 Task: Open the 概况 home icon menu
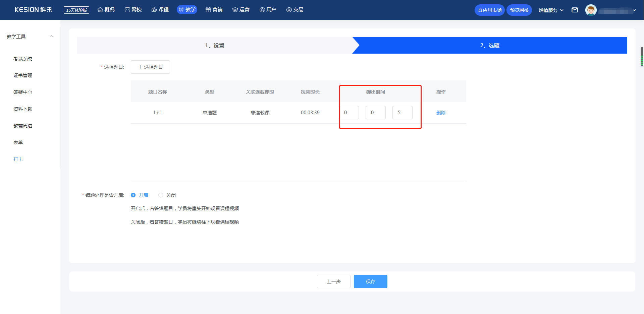click(106, 10)
